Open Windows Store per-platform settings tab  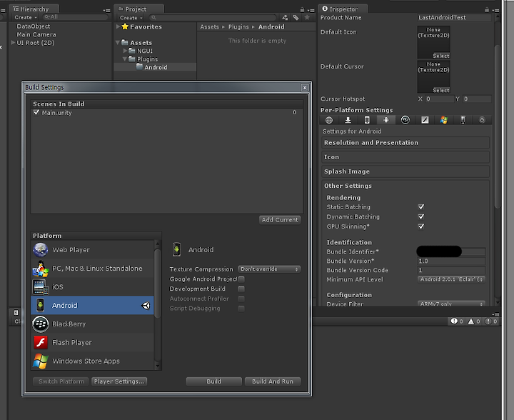(444, 120)
